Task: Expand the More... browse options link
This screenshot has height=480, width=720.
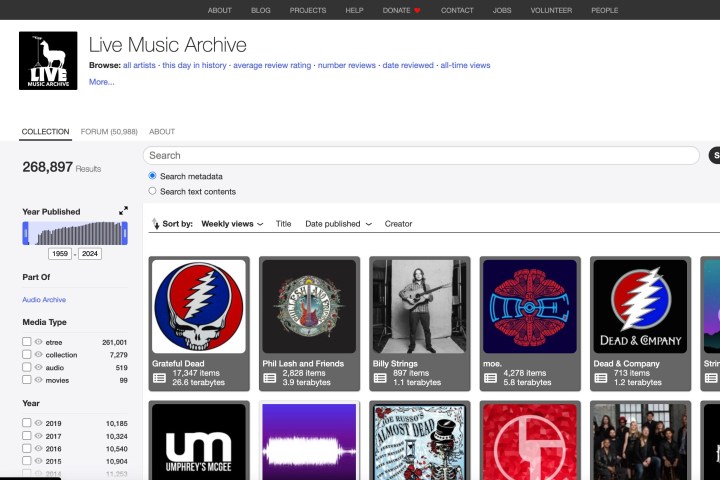Action: [101, 82]
